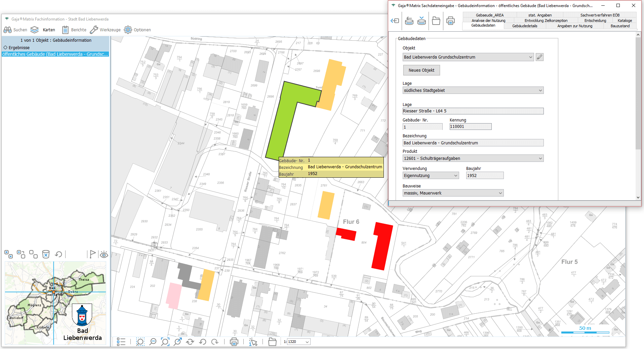The image size is (644, 349).
Task: Click the Baujahr input field
Action: [x=484, y=176]
